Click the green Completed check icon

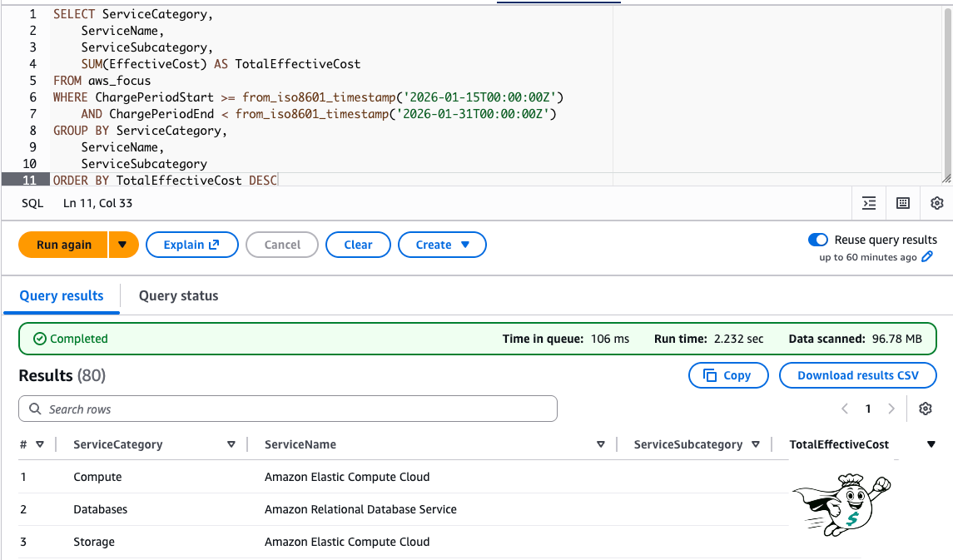39,339
